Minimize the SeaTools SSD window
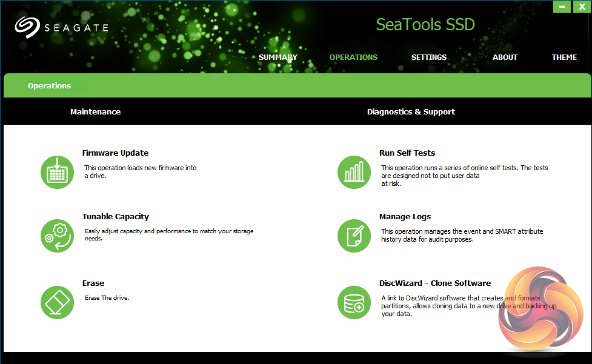The width and height of the screenshot is (592, 364). pos(562,7)
